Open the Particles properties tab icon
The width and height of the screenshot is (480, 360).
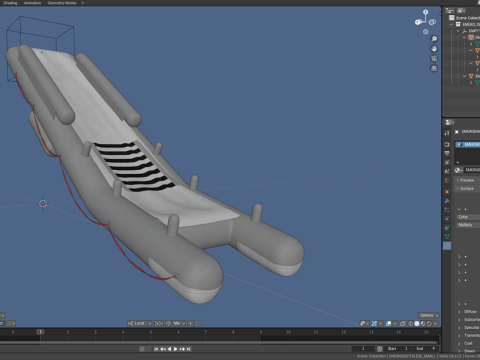[x=447, y=210]
